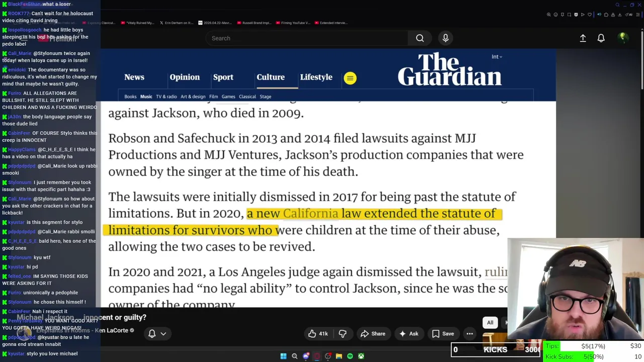Click the streamer webcam overlay
The width and height of the screenshot is (644, 362).
(x=576, y=289)
